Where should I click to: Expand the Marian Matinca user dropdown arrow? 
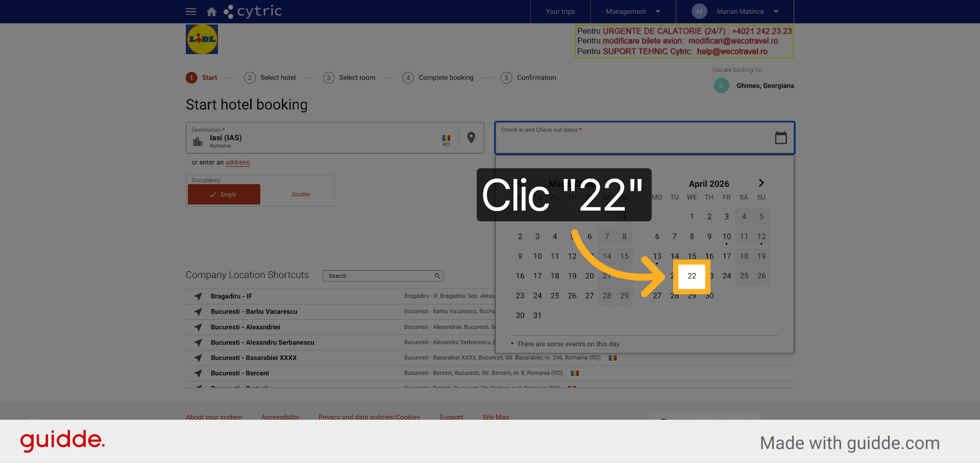(776, 11)
